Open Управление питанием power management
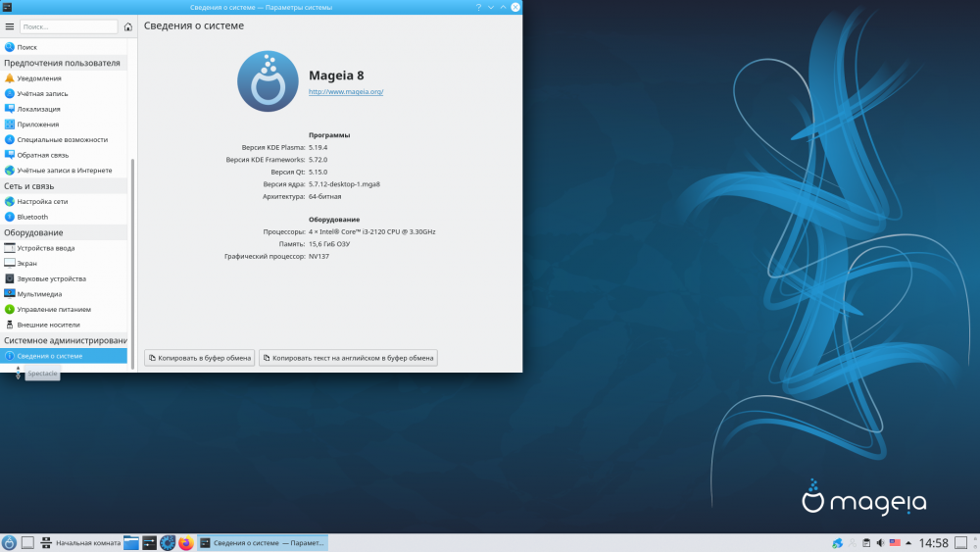980x552 pixels. click(x=64, y=310)
